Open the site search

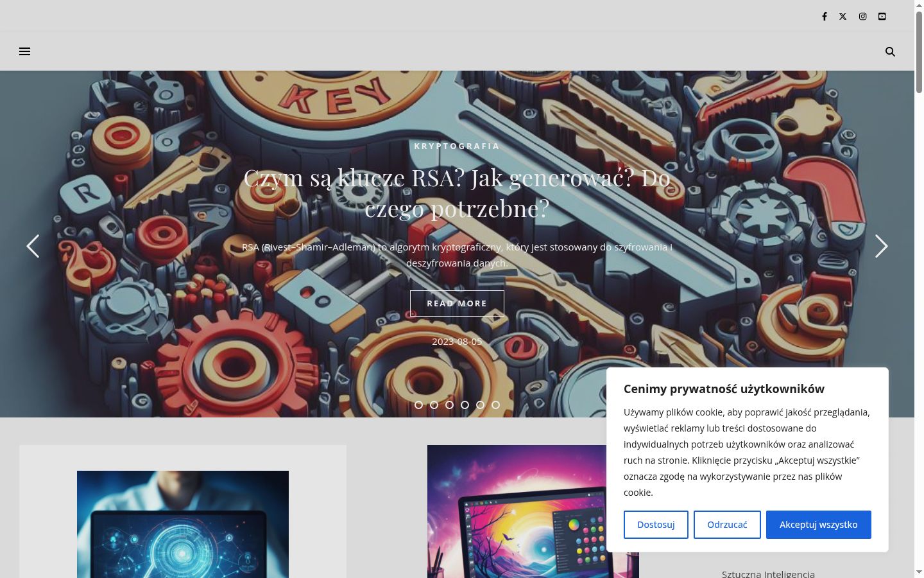(x=890, y=51)
